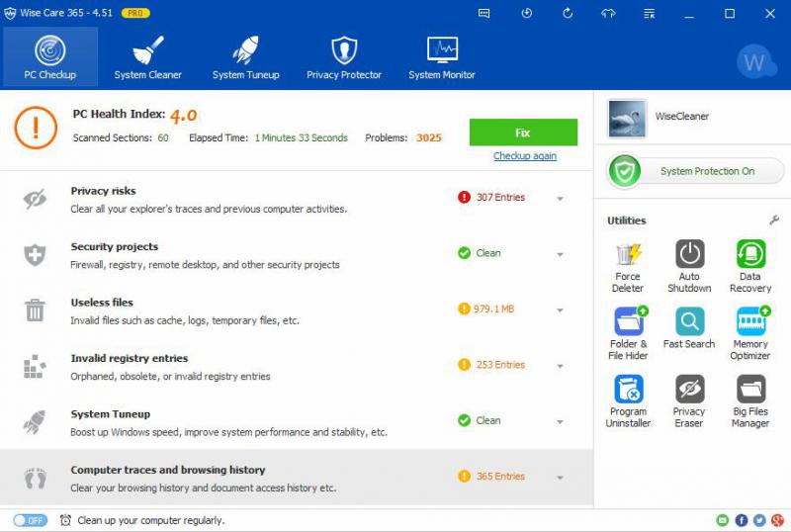Click the Privacy risks crossed-eye icon
This screenshot has height=532, width=791.
coord(35,199)
